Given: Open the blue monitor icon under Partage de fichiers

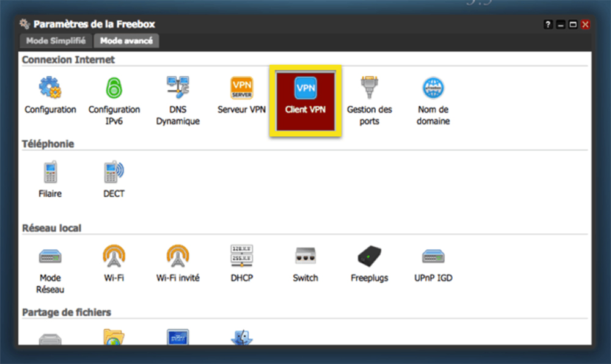Looking at the screenshot, I should tap(178, 337).
